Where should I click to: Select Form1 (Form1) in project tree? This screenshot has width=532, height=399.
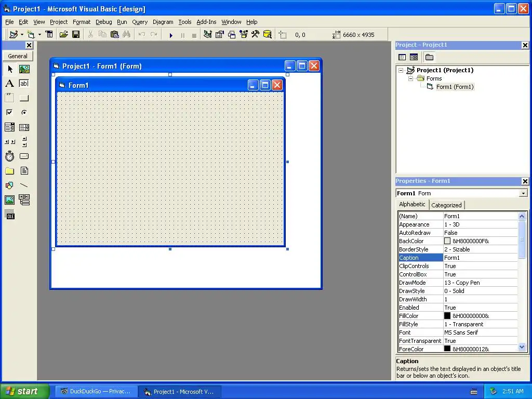click(x=455, y=87)
